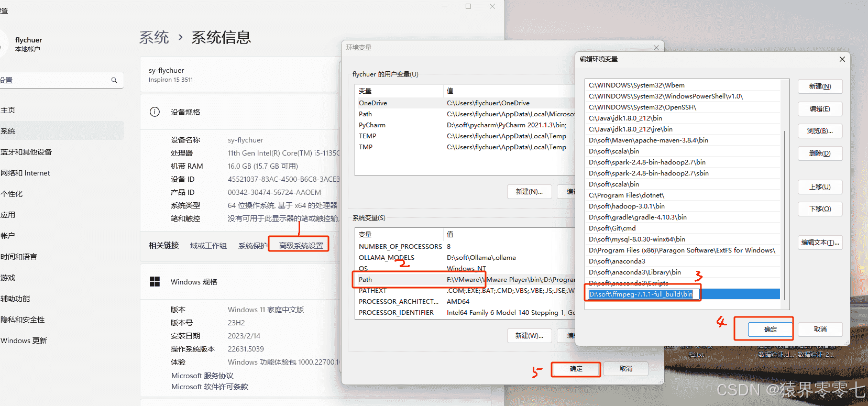Viewport: 868px width, 406px height.
Task: Open the 系统保护 link
Action: tap(252, 246)
